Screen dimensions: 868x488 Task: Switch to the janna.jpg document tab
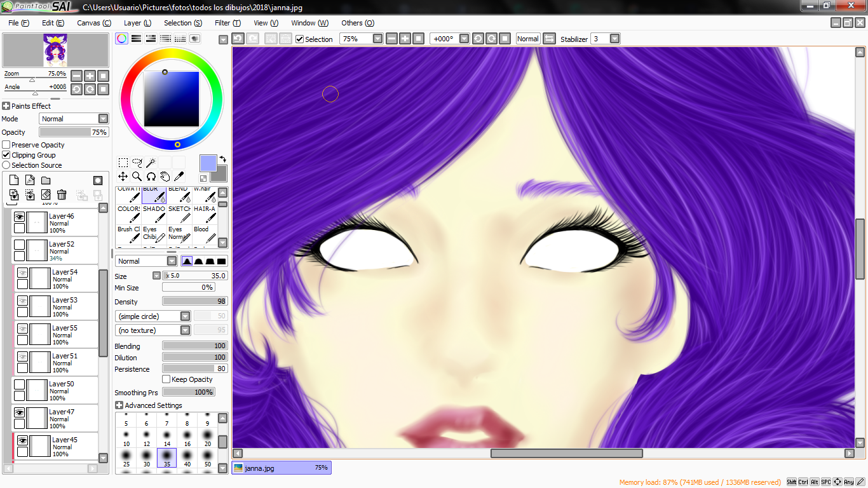281,468
